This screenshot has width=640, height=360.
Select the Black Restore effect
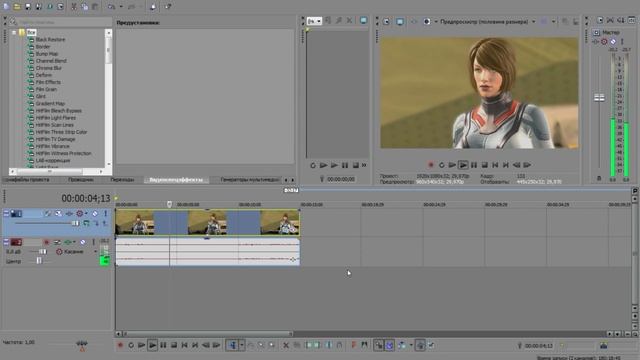click(x=50, y=40)
